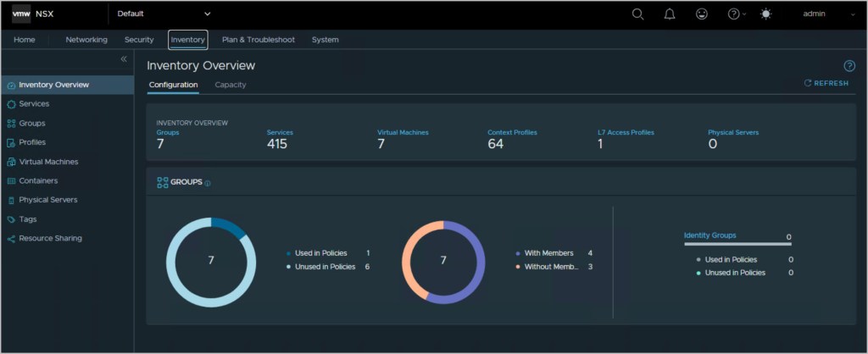868x354 pixels.
Task: Open the help question mark menu
Action: 736,14
